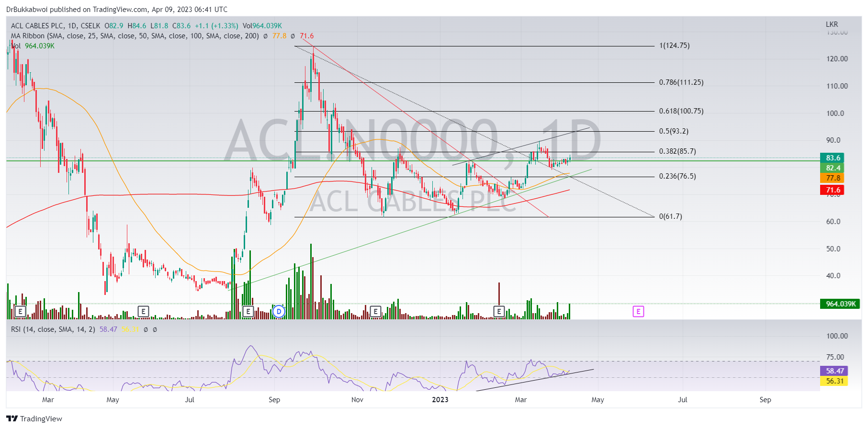The image size is (868, 429).
Task: Click the green 83.6 last price label
Action: point(833,158)
